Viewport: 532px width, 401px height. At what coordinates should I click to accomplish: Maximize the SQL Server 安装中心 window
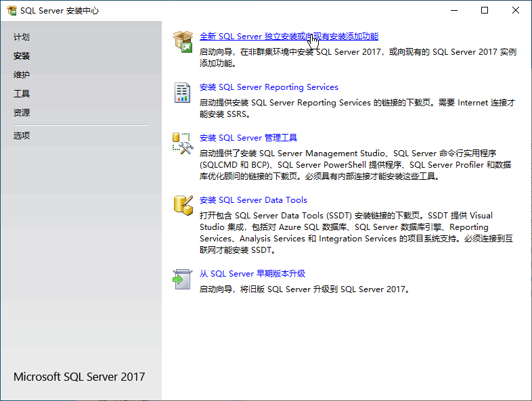click(x=485, y=11)
